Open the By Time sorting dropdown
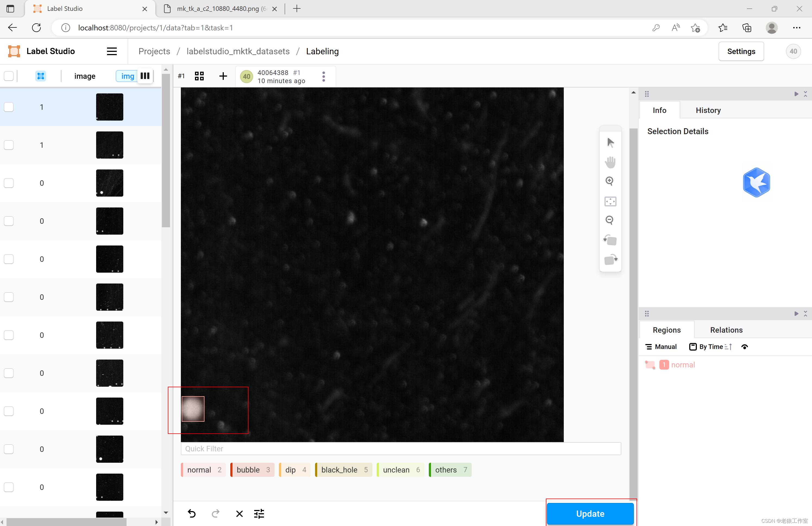Image resolution: width=812 pixels, height=526 pixels. (710, 347)
